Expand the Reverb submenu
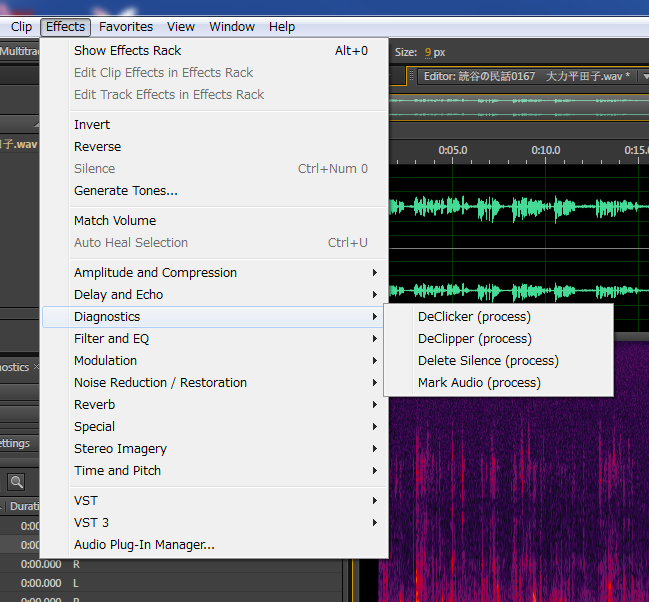This screenshot has height=602, width=649. [215, 405]
